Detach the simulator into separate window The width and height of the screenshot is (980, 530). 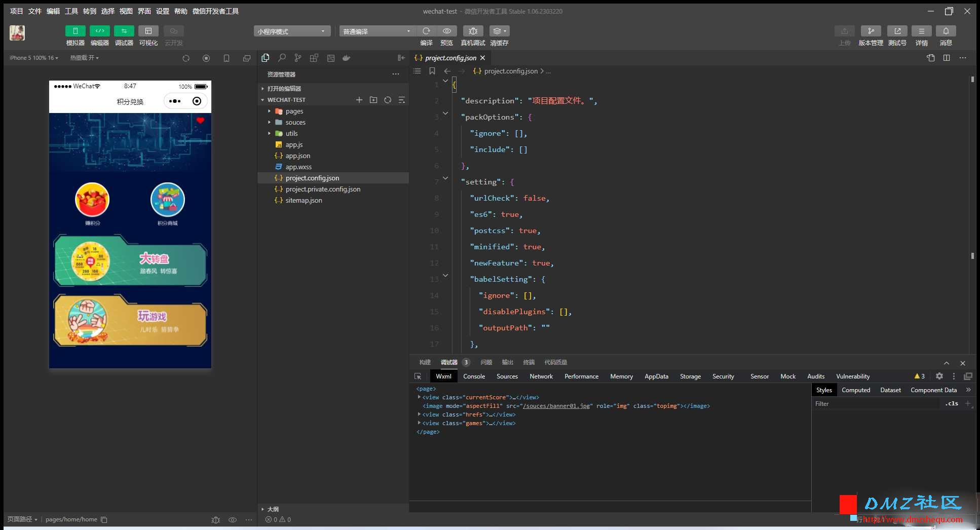(247, 58)
